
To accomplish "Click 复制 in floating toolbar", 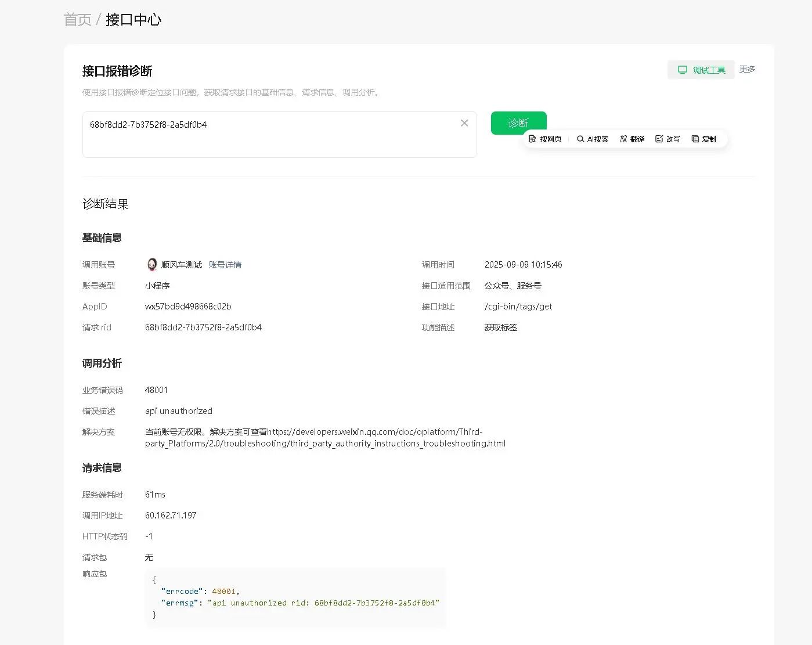I will point(703,139).
